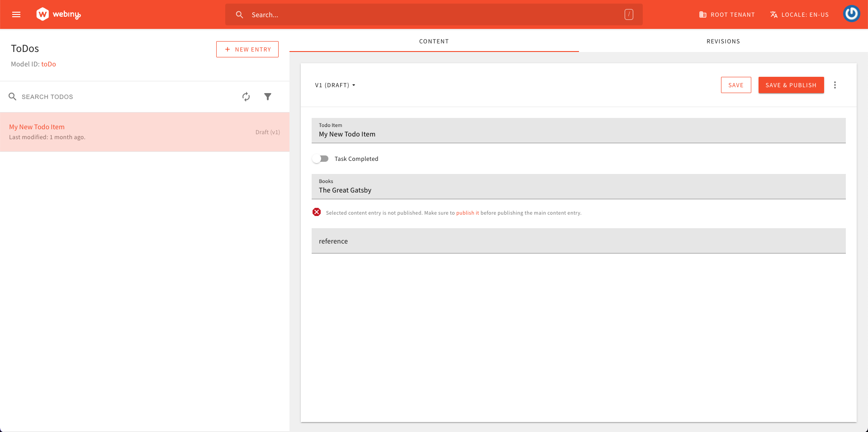This screenshot has width=868, height=432.
Task: Open the ToDos list filter
Action: pyautogui.click(x=268, y=97)
